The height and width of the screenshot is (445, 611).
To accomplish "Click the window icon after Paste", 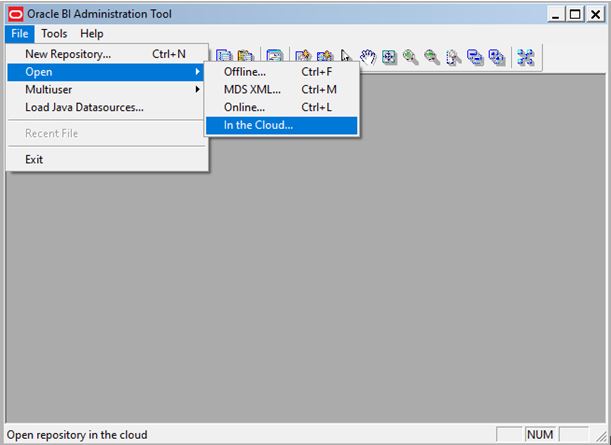I will coord(274,57).
